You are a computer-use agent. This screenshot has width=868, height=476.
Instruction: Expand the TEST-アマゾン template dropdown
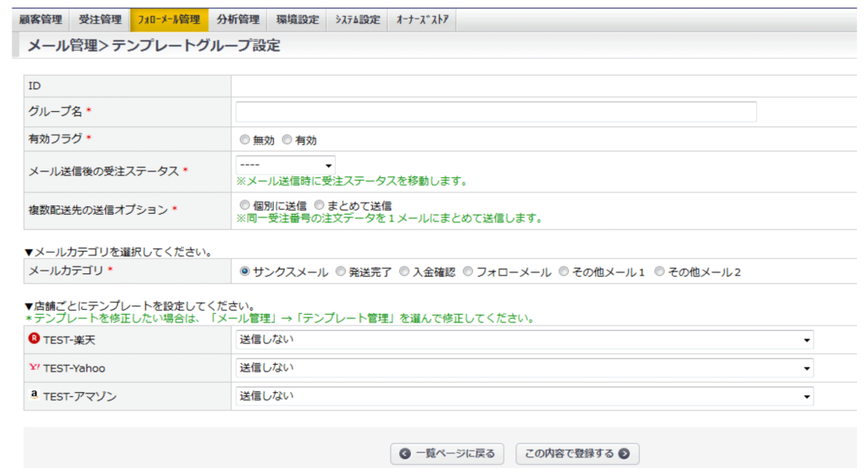coord(524,396)
